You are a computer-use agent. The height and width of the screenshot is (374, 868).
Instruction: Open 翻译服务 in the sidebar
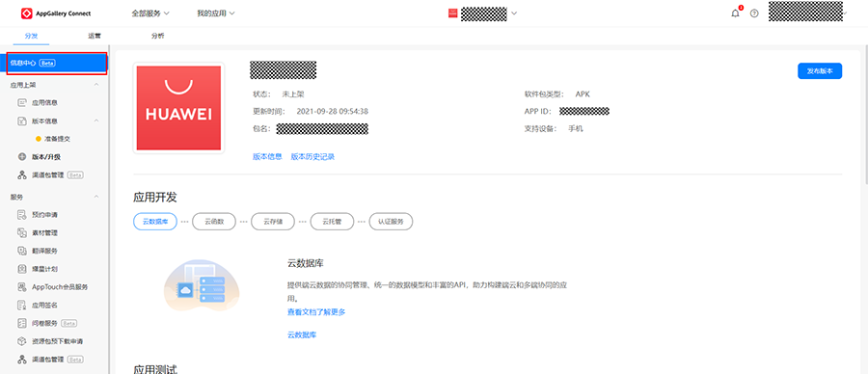(44, 251)
